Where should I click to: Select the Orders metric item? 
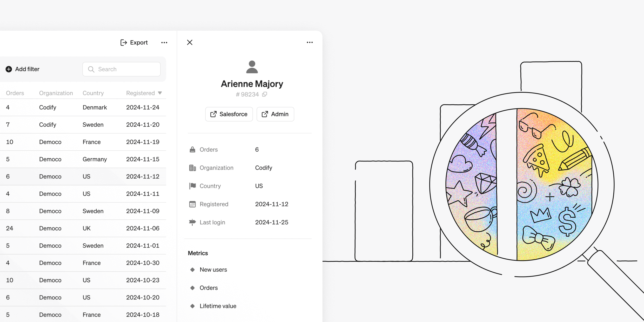pyautogui.click(x=209, y=288)
